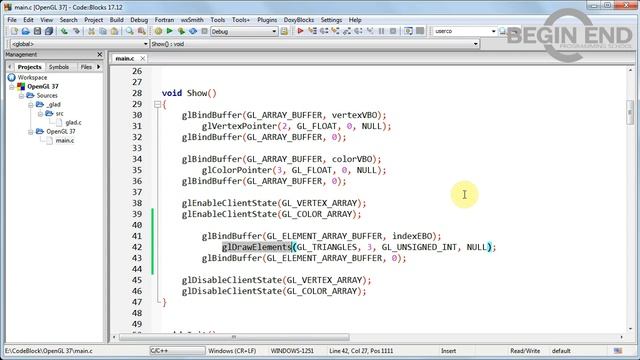The width and height of the screenshot is (640, 360).
Task: Click the Show select target dialog icon
Action: coord(284,31)
